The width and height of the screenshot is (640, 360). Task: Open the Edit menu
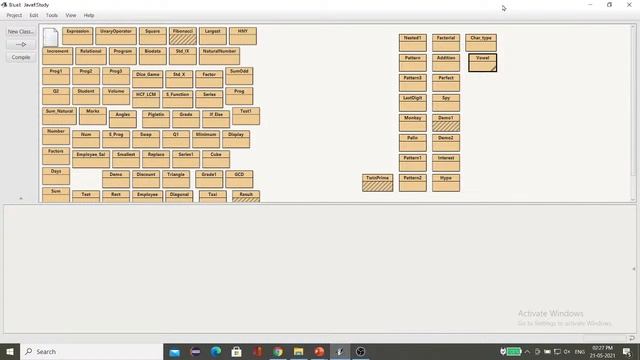[x=34, y=15]
